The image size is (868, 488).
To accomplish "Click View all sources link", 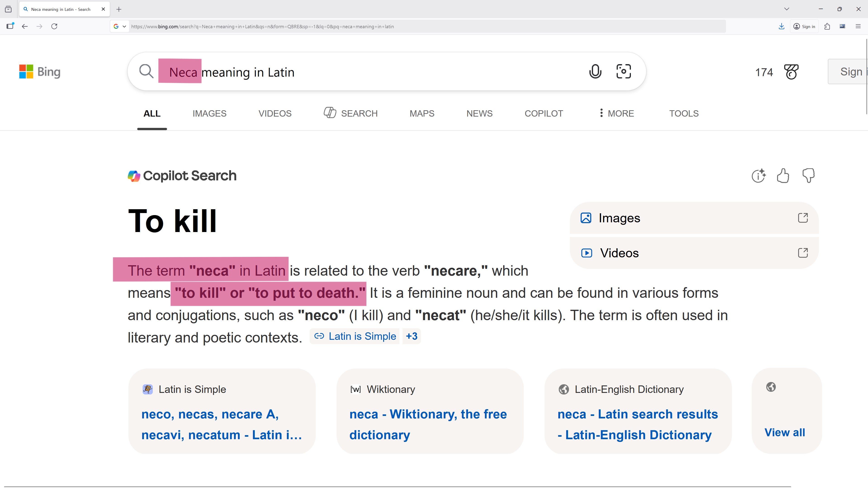I will tap(784, 432).
